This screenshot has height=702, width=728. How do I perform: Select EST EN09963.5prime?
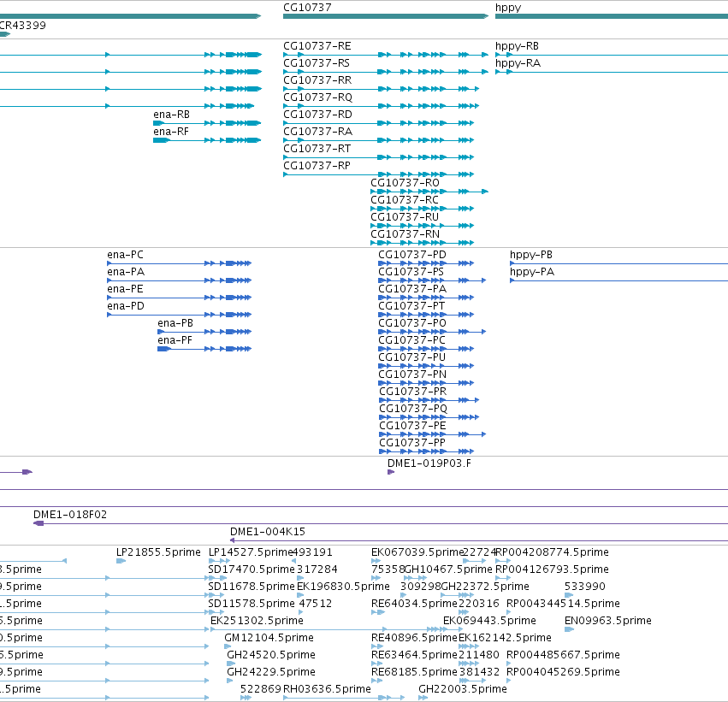[607, 622]
